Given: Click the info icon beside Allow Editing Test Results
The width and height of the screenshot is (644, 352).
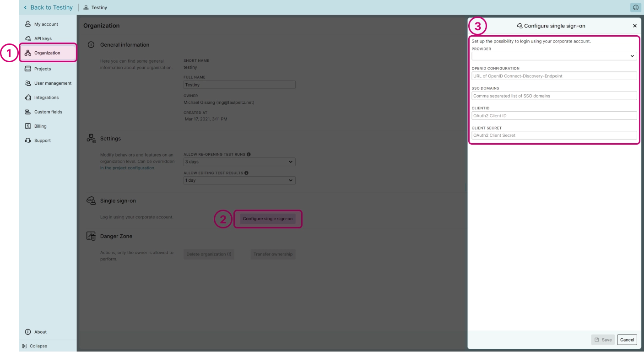Looking at the screenshot, I should click(246, 173).
